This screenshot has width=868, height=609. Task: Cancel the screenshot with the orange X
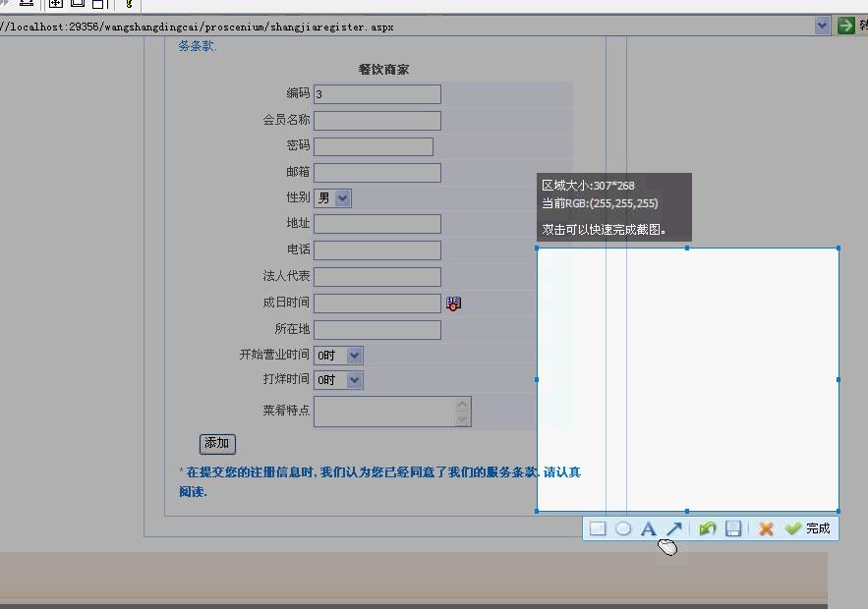[766, 528]
